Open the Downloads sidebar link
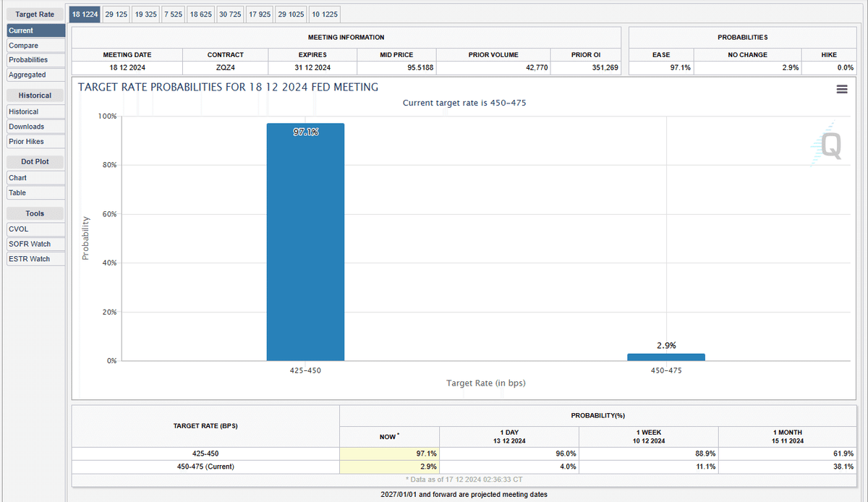This screenshot has width=868, height=502. [x=36, y=127]
